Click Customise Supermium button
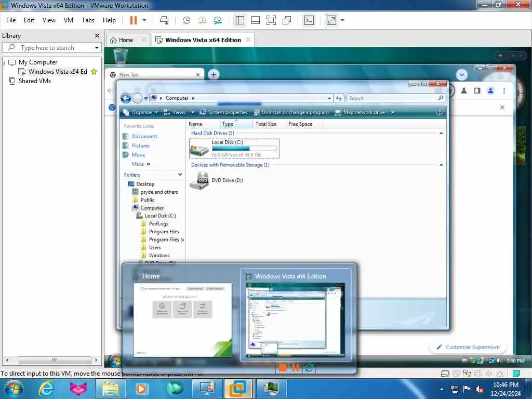The height and width of the screenshot is (399, 532). tap(468, 347)
